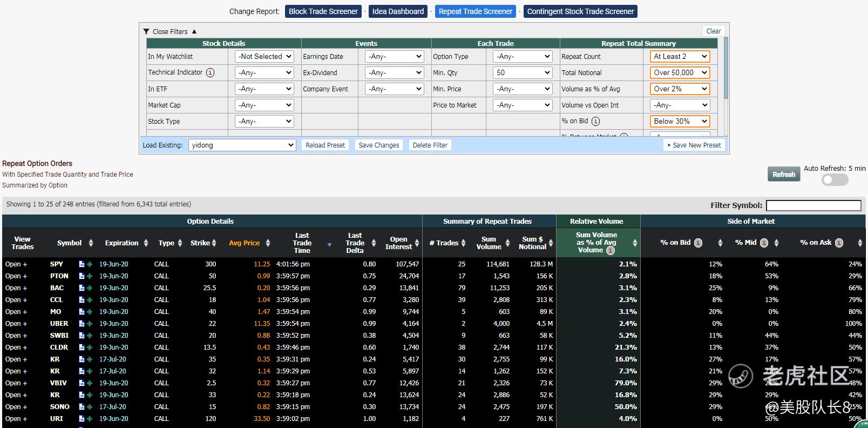Open the document icon for PTON
The width and height of the screenshot is (868, 428).
pos(82,276)
